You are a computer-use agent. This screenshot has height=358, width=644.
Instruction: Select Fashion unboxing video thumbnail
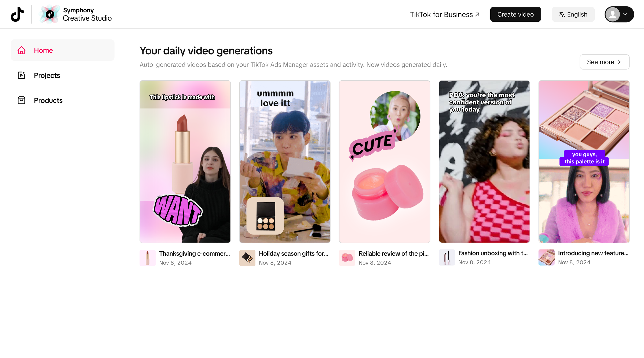(484, 161)
